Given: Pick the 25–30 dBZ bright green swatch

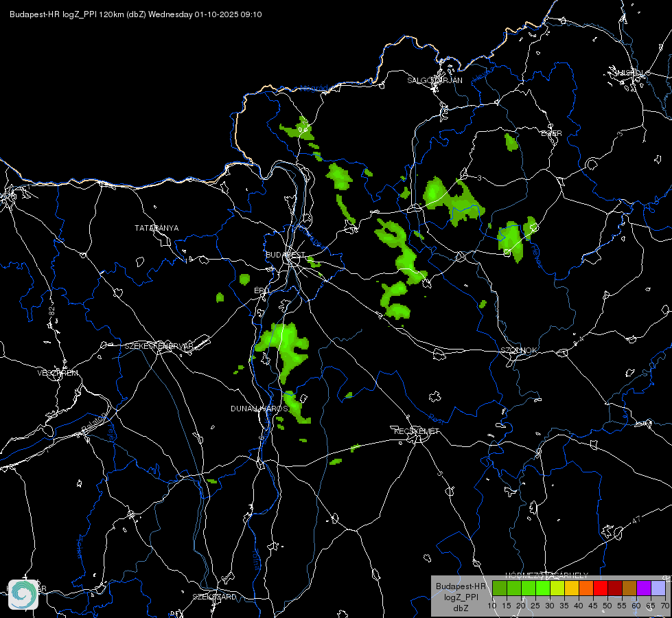Looking at the screenshot, I should point(542,588).
